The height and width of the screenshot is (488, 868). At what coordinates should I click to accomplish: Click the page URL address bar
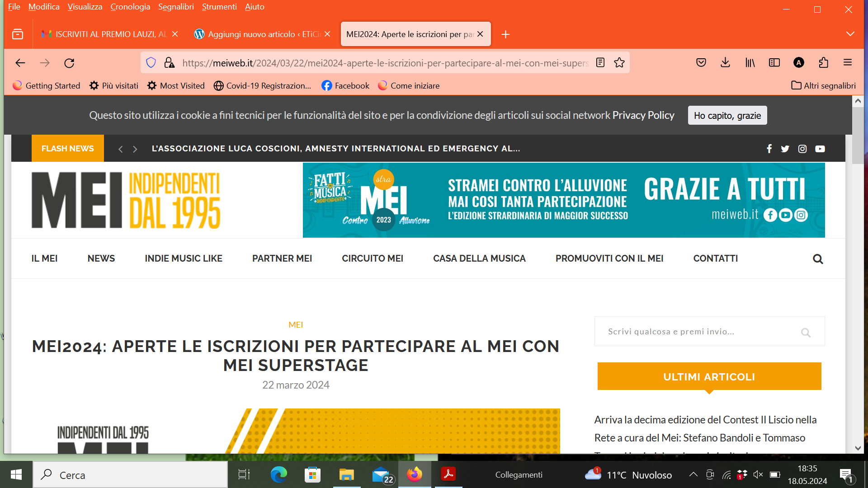(x=385, y=63)
